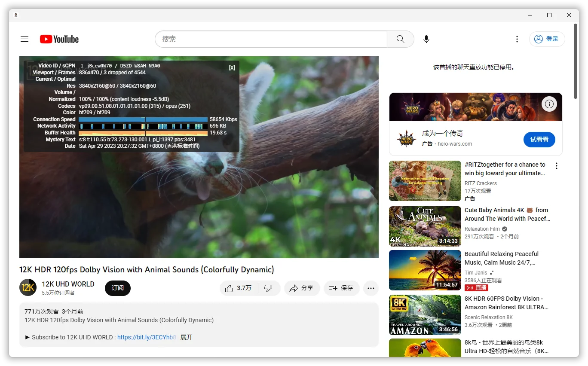
Task: Open more actions menu below the video
Action: pyautogui.click(x=371, y=288)
